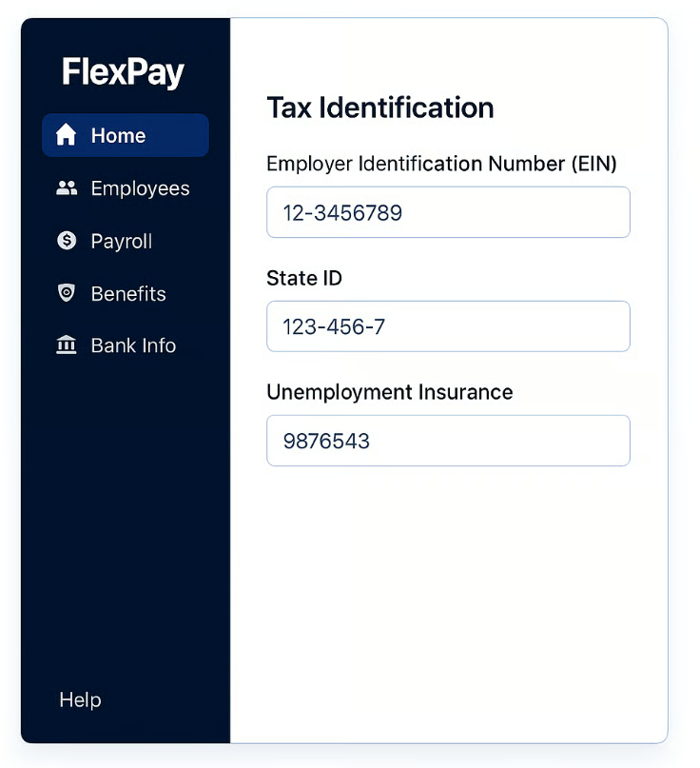
Task: Select the Unemployment Insurance input box
Action: pos(448,441)
